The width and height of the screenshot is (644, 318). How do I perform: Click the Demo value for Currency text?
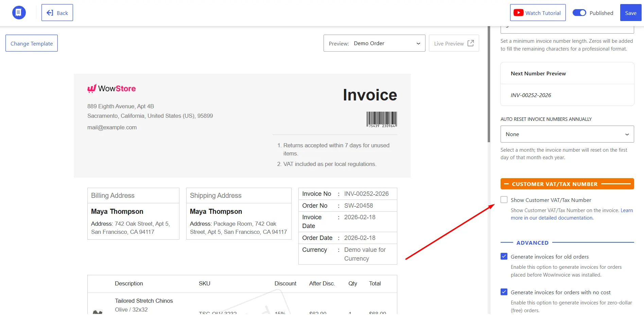click(365, 254)
